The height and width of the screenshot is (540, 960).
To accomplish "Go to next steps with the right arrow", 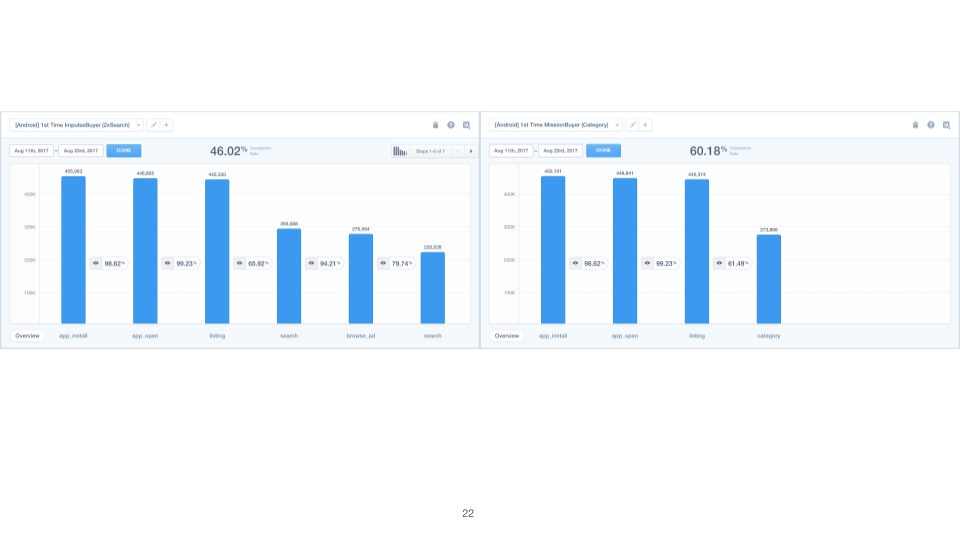I will pos(471,151).
